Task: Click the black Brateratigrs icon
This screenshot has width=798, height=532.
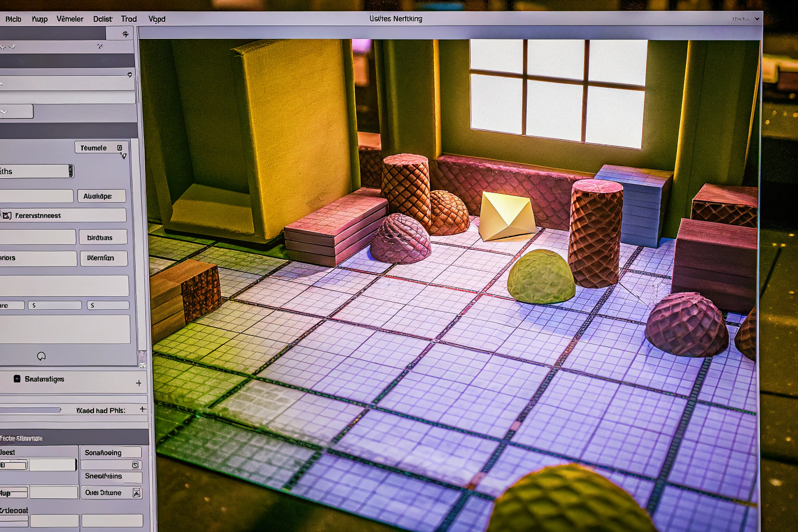Action: point(17,379)
